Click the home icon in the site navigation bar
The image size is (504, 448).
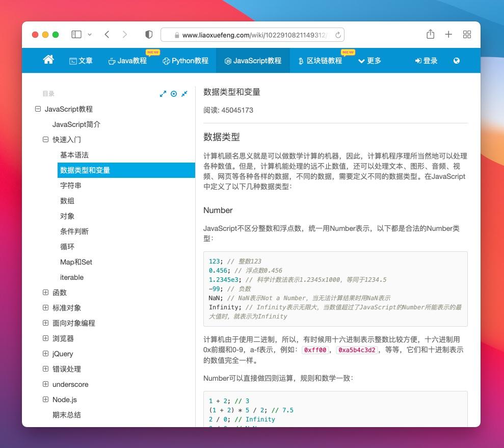click(48, 60)
